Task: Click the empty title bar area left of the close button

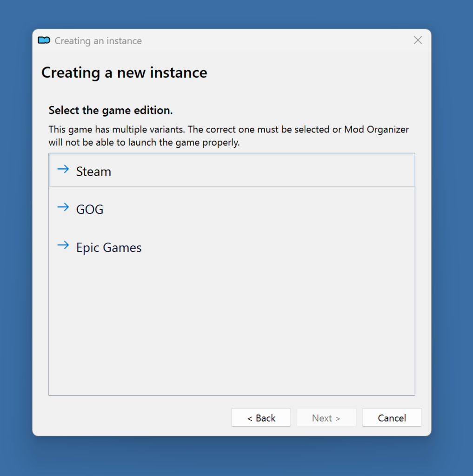Action: (279, 40)
